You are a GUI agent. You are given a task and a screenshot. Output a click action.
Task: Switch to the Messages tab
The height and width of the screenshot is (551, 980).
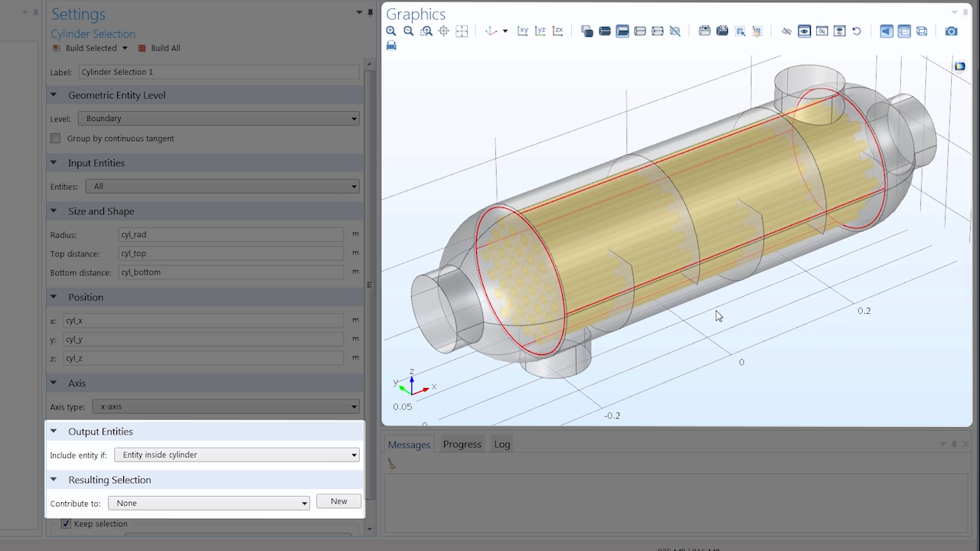(x=409, y=445)
